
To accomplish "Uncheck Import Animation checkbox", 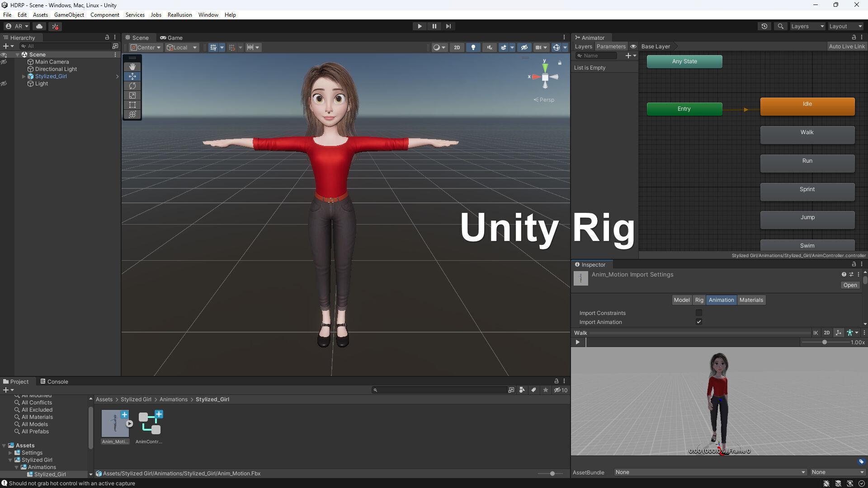I will click(698, 322).
